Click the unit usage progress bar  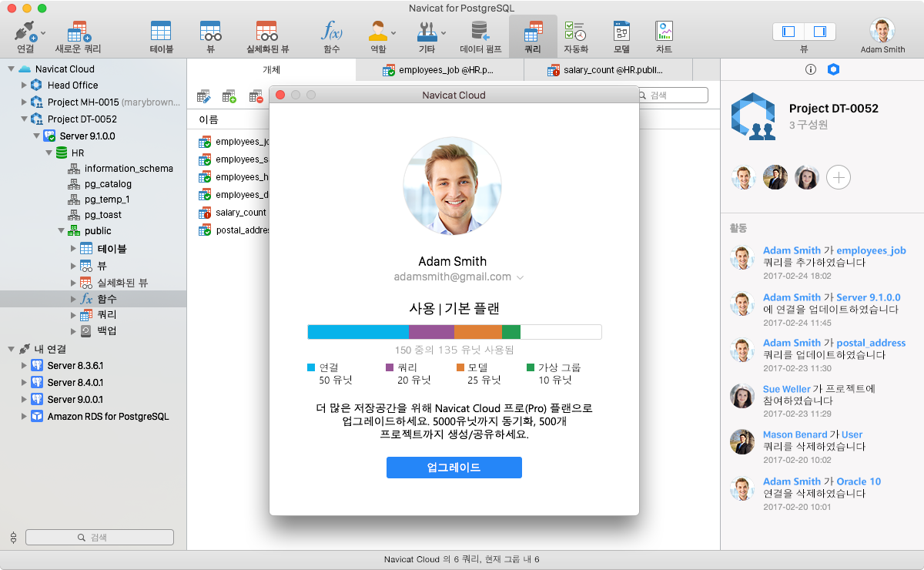point(454,331)
